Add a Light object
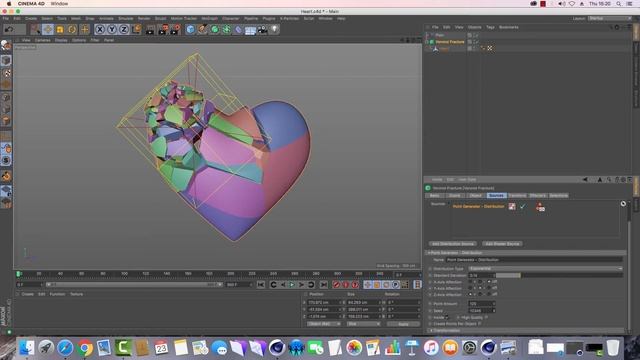 [x=274, y=29]
